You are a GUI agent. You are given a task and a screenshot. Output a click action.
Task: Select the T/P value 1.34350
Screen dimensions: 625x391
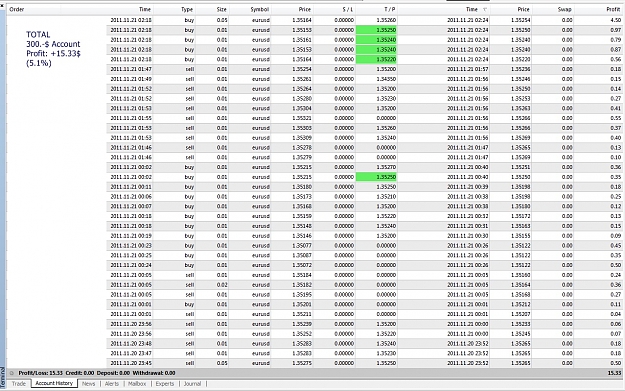pos(386,79)
